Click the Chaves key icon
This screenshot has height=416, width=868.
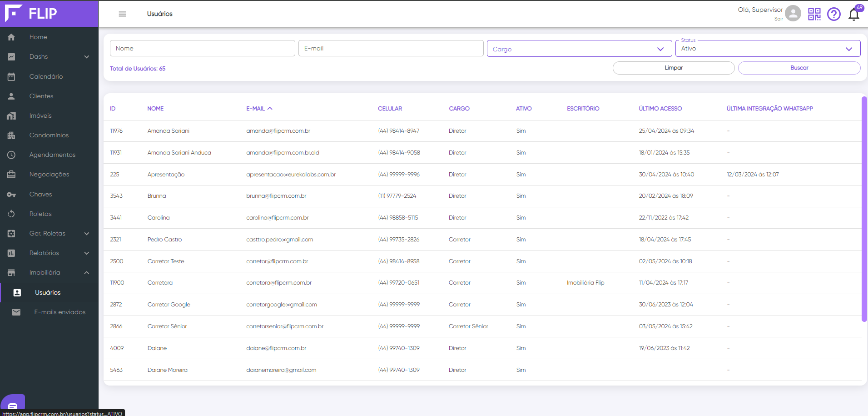11,195
